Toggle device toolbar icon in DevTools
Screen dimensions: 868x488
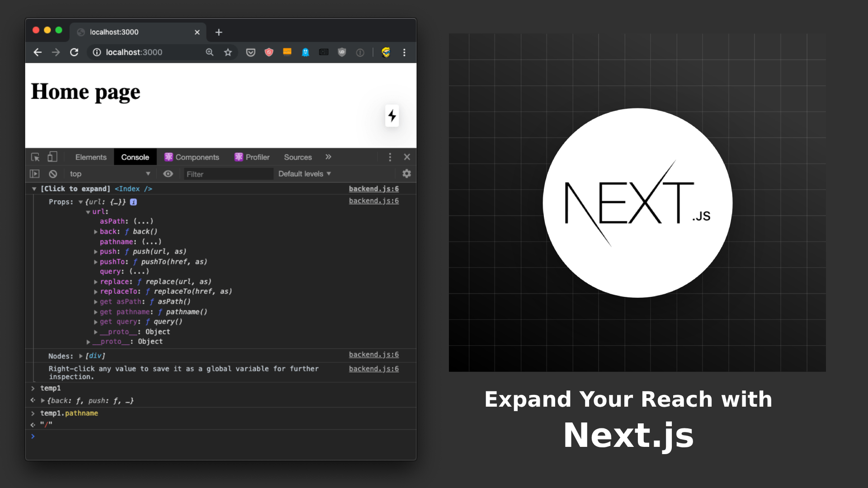pyautogui.click(x=52, y=157)
